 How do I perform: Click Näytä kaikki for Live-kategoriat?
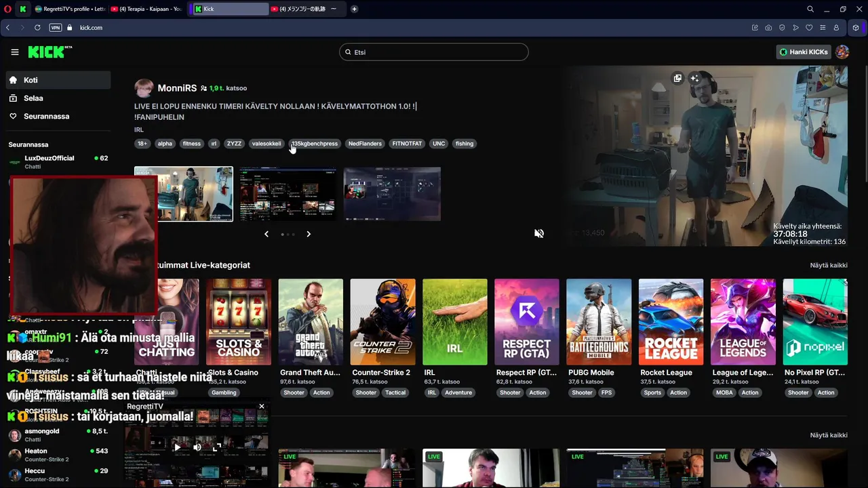click(829, 265)
